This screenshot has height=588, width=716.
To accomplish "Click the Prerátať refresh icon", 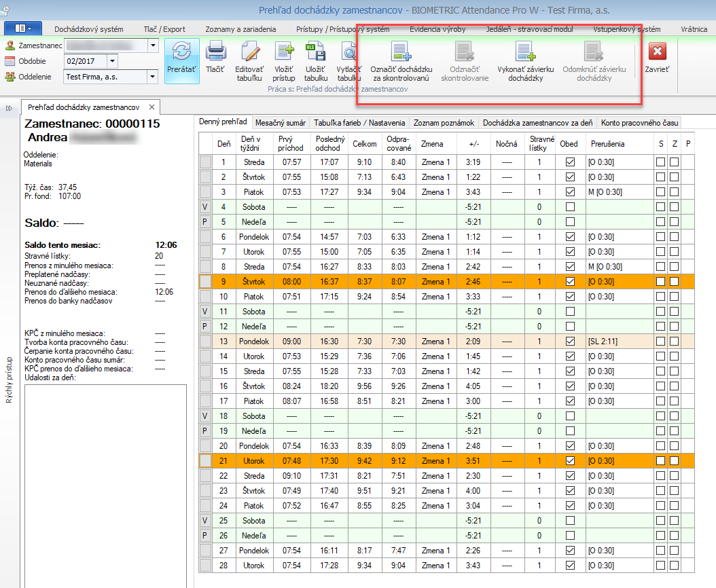I will click(x=182, y=51).
